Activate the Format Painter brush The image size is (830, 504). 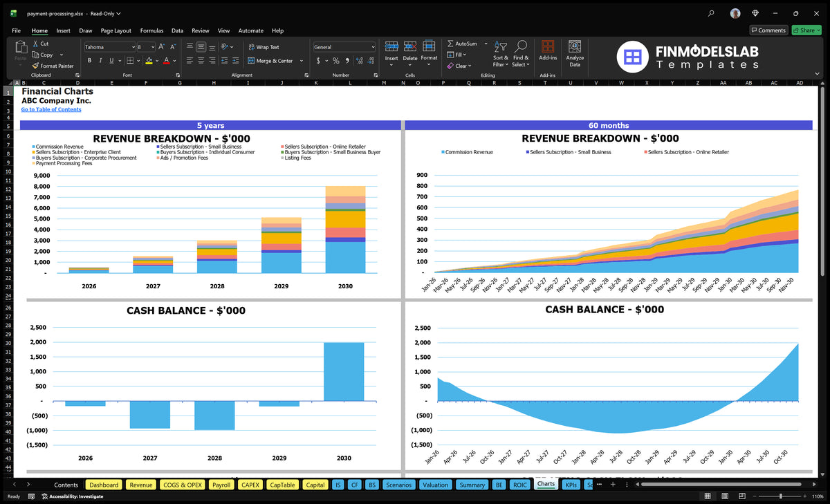point(35,66)
